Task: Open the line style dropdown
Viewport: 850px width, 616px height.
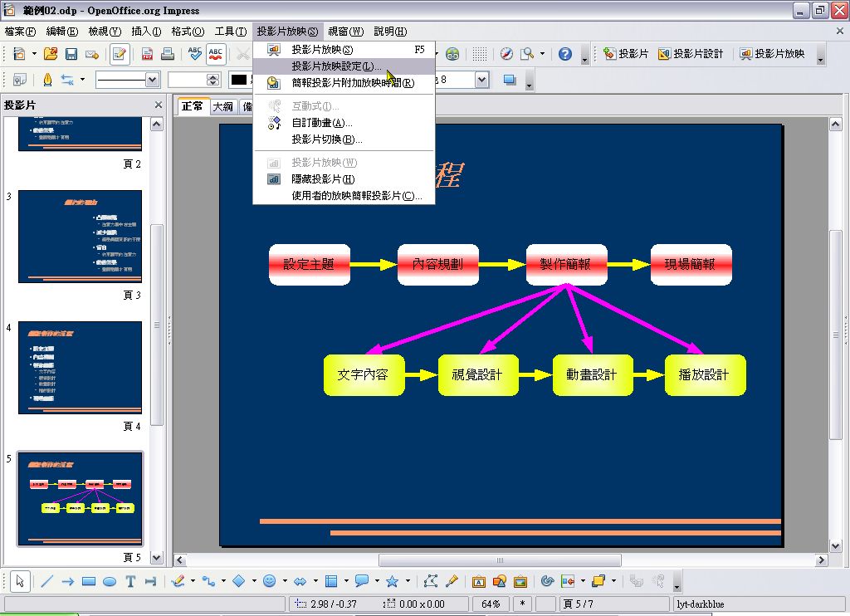Action: (x=152, y=80)
